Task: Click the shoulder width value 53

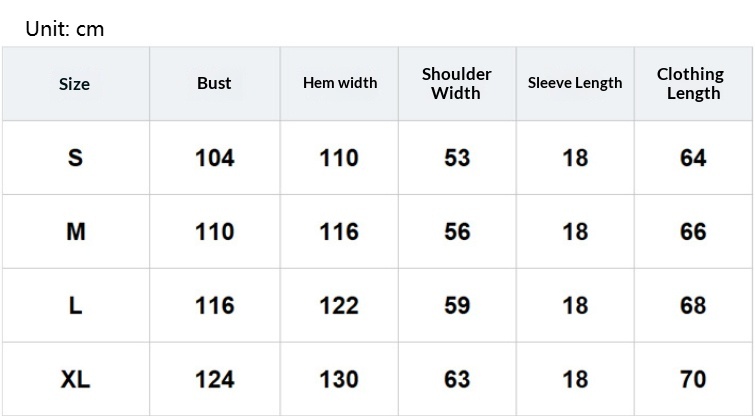Action: (457, 158)
